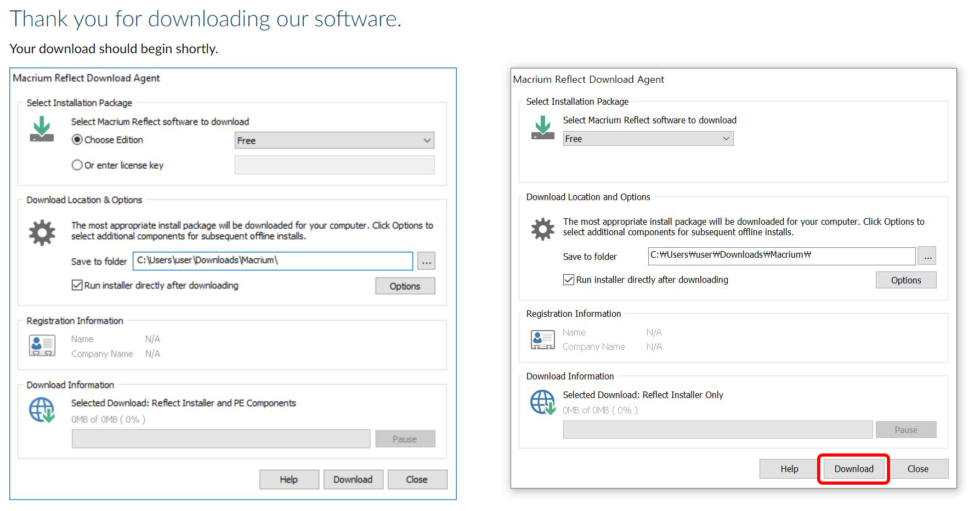Click the Save to folder path in left dialog
980x511 pixels.
(273, 261)
